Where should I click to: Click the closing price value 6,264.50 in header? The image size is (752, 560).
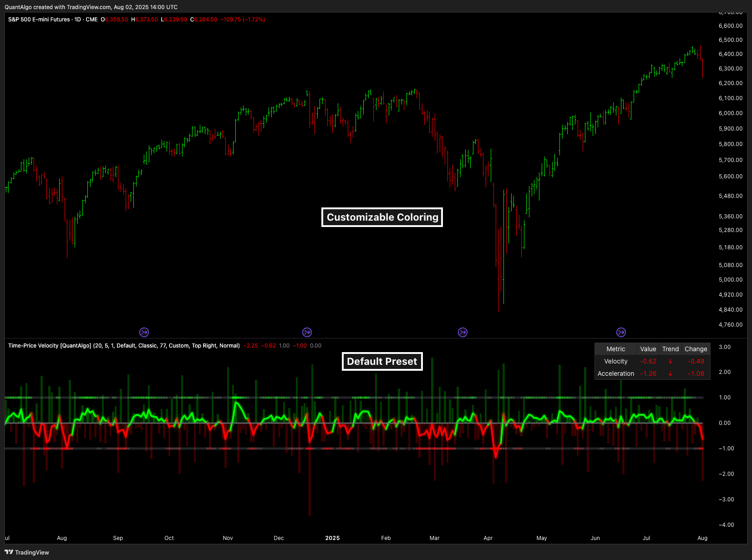pyautogui.click(x=206, y=20)
